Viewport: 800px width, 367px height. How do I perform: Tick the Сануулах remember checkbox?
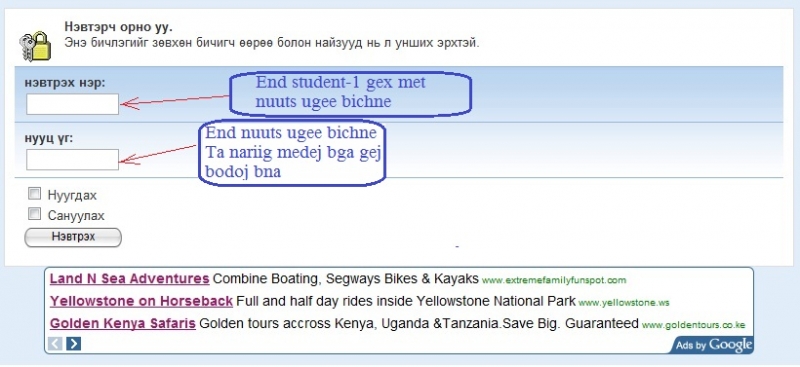point(34,214)
